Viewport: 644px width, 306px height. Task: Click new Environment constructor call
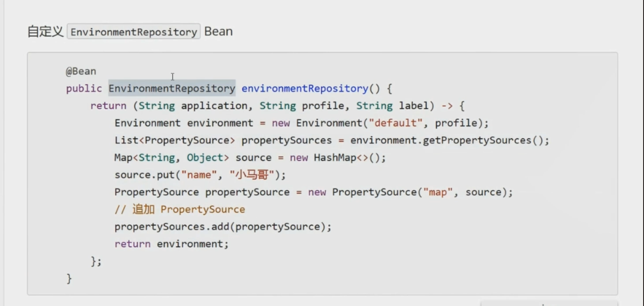point(380,123)
